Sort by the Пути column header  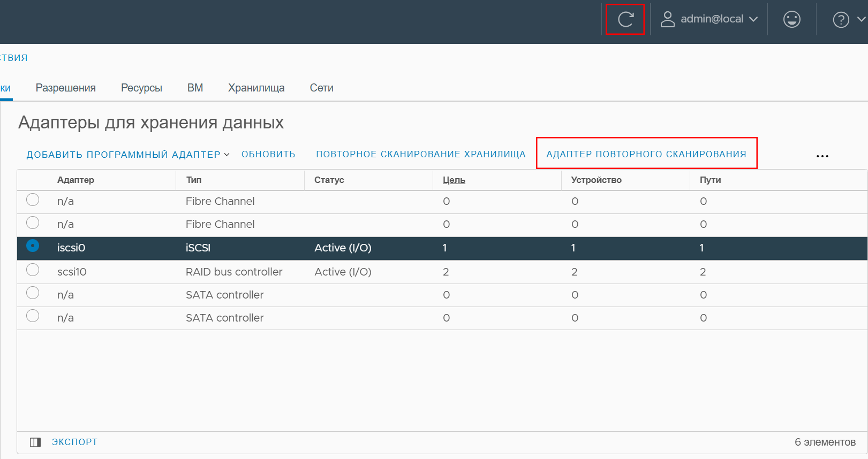tap(710, 180)
